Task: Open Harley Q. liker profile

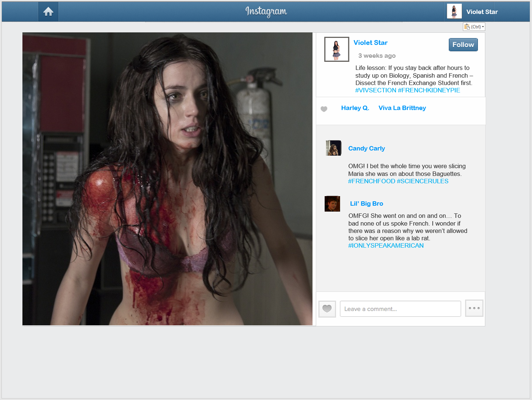Action: 355,108
